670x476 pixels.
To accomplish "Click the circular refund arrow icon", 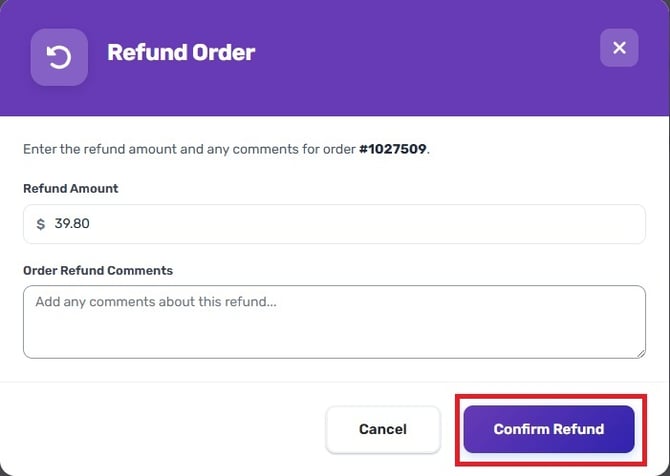I will [x=59, y=57].
